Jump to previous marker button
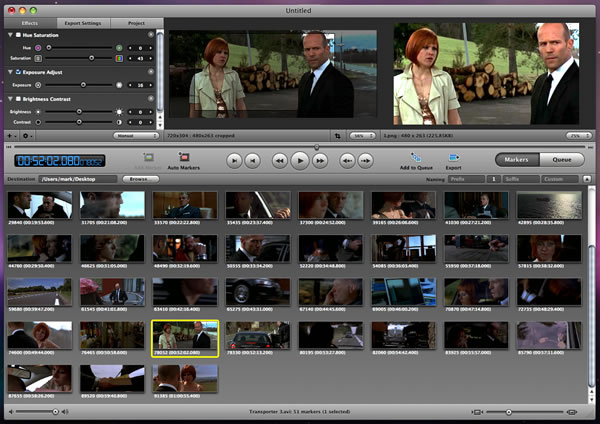 [x=347, y=161]
